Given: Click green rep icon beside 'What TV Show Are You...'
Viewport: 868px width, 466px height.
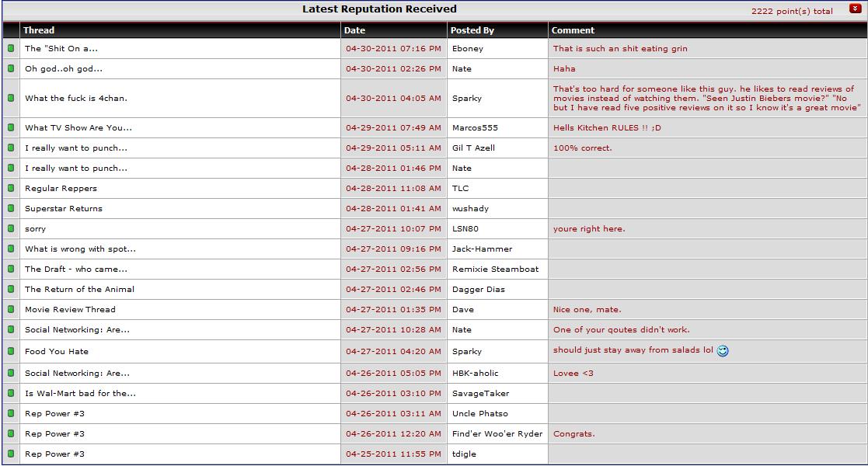Looking at the screenshot, I should point(11,127).
